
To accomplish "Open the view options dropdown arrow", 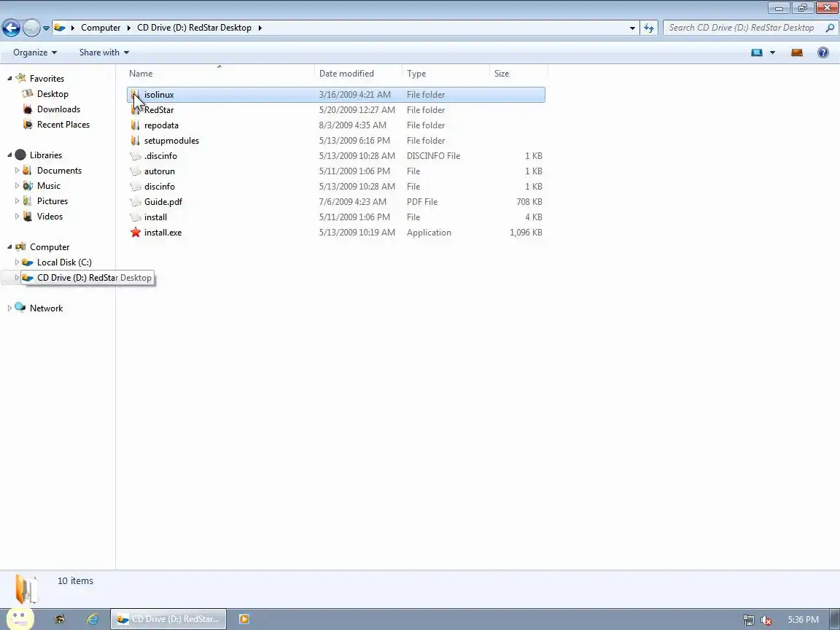I will pyautogui.click(x=772, y=52).
